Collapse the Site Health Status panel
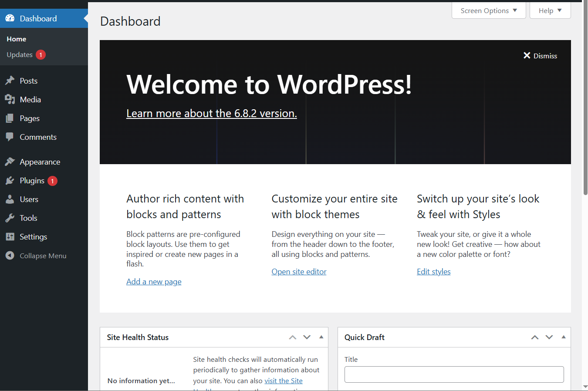Screen dimensions: 588x391 (x=321, y=337)
